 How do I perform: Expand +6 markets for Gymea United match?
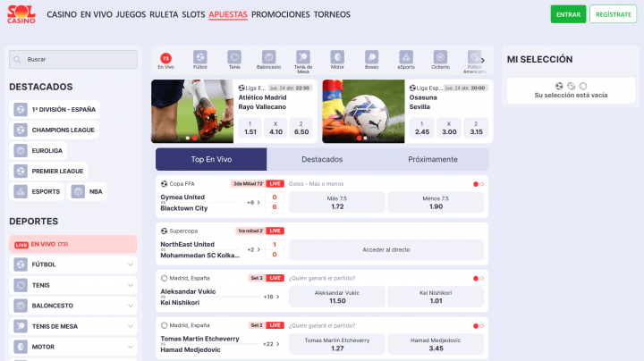(x=253, y=202)
